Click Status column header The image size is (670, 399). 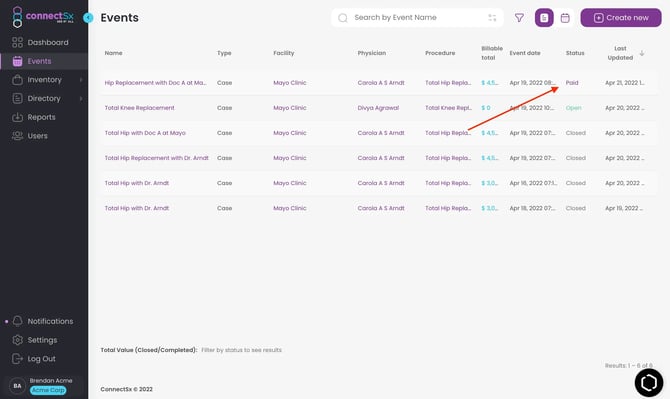[575, 53]
